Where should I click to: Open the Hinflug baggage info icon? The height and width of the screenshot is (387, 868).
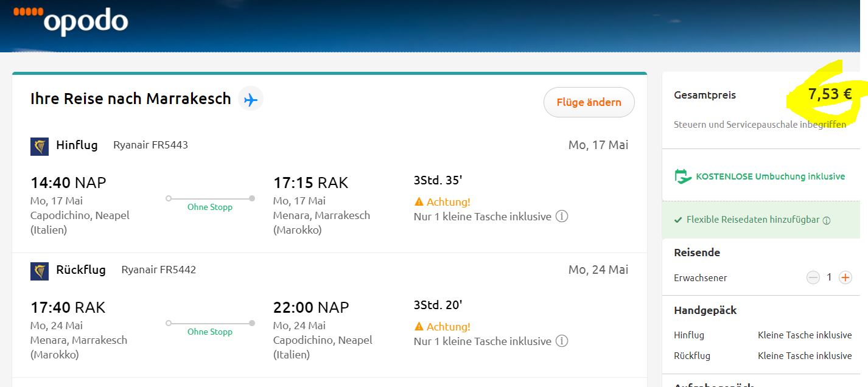(562, 217)
